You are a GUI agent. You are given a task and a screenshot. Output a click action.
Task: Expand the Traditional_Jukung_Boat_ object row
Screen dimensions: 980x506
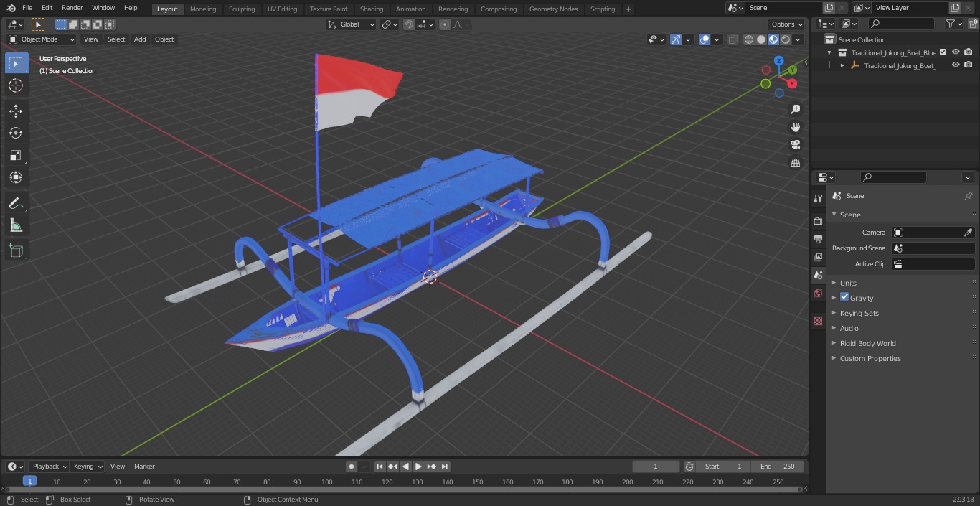(x=842, y=65)
